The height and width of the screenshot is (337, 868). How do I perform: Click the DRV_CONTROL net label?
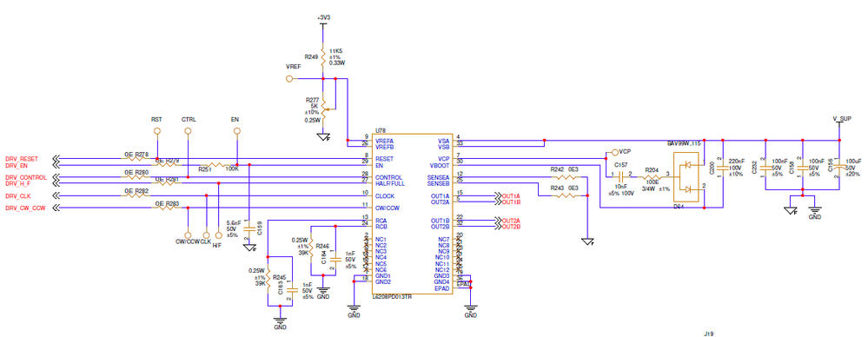pos(25,177)
